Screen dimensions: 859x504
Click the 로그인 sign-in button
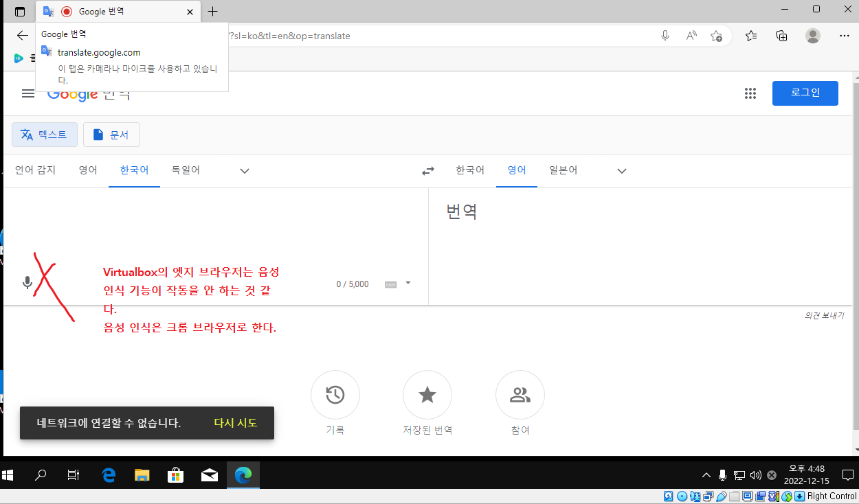(805, 93)
